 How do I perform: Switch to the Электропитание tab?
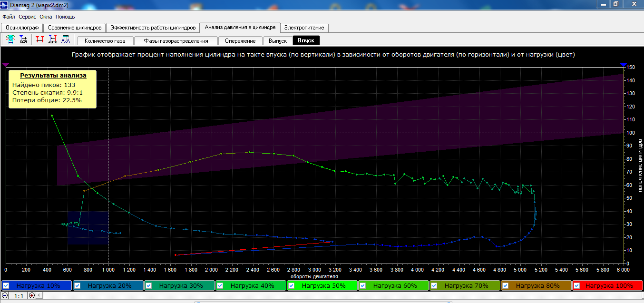pyautogui.click(x=304, y=28)
